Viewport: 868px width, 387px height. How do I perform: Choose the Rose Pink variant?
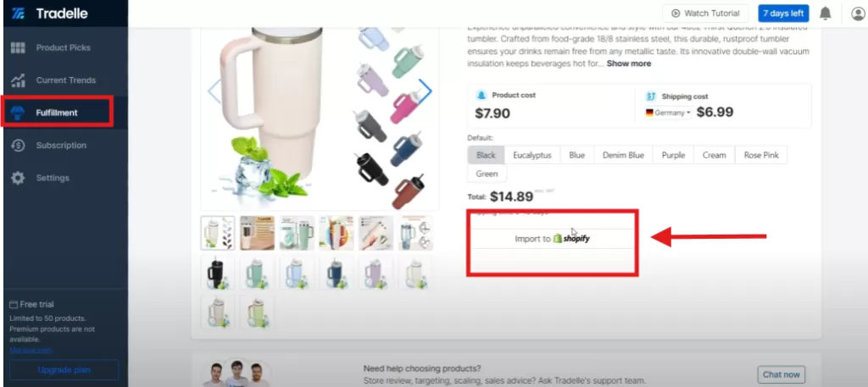[x=760, y=155]
